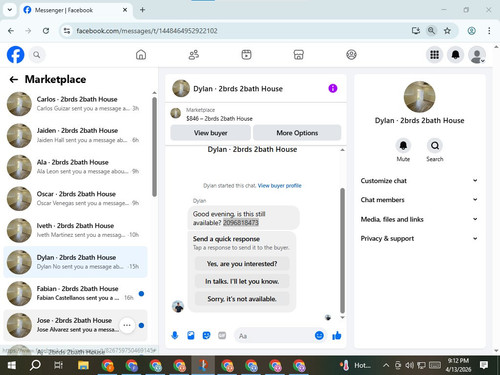Click the More Options button
The width and height of the screenshot is (500, 375).
tap(297, 133)
